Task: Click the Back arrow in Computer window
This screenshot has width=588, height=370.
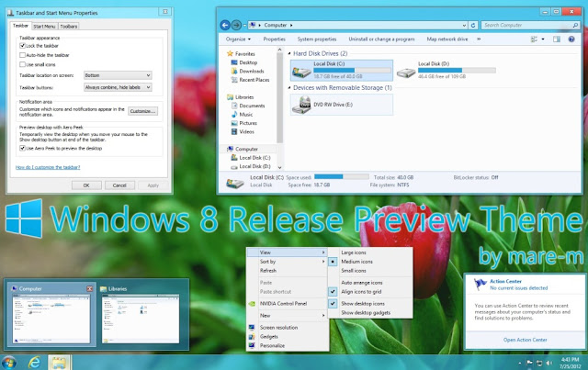Action: coord(225,25)
